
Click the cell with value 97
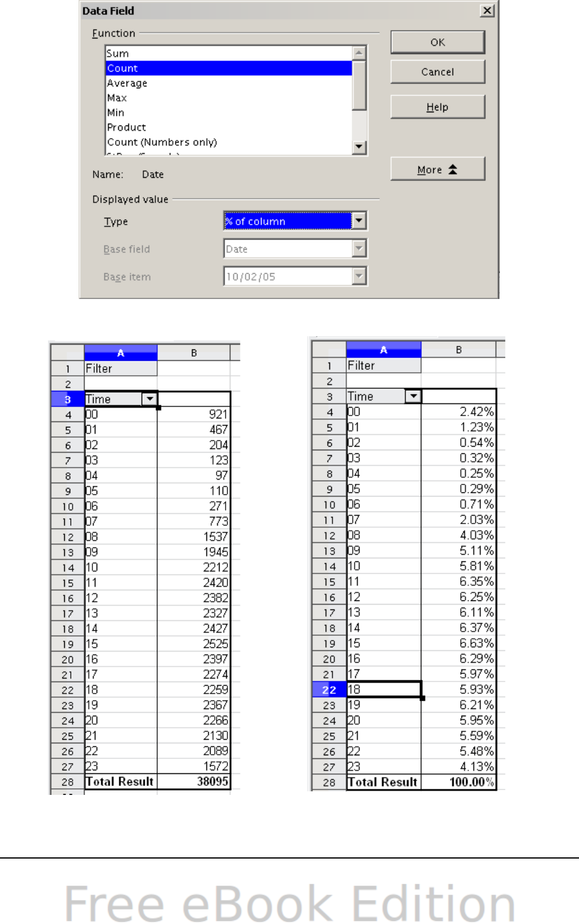tap(194, 476)
